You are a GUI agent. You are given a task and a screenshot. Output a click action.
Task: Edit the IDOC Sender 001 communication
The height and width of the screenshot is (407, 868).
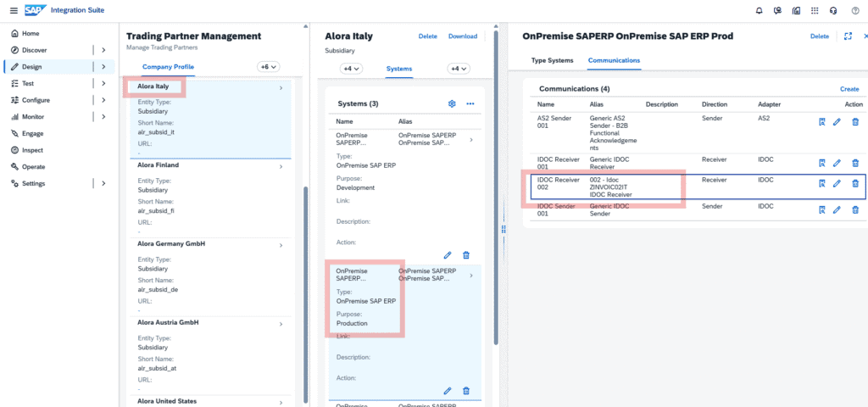pos(837,209)
